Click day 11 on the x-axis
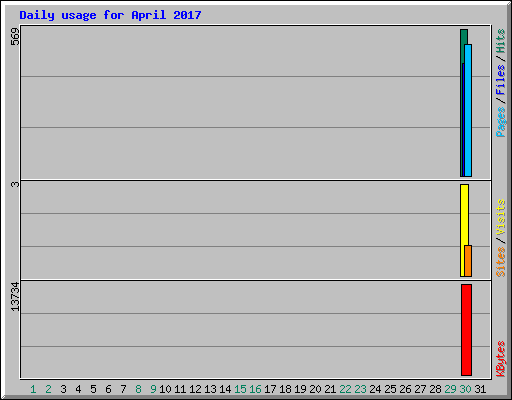 (180, 389)
